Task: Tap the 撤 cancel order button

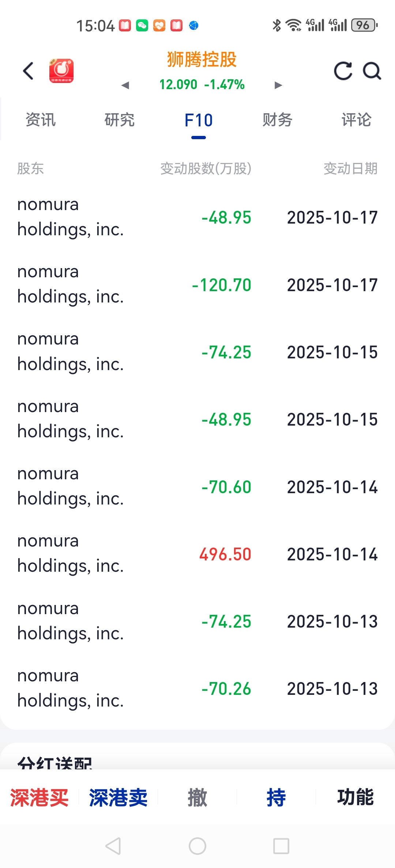Action: 197,797
